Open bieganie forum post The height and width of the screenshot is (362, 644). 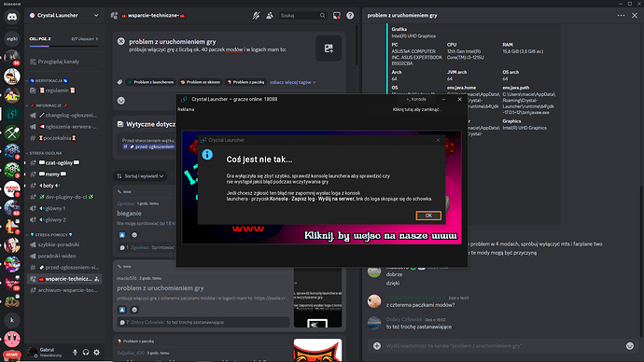point(130,214)
